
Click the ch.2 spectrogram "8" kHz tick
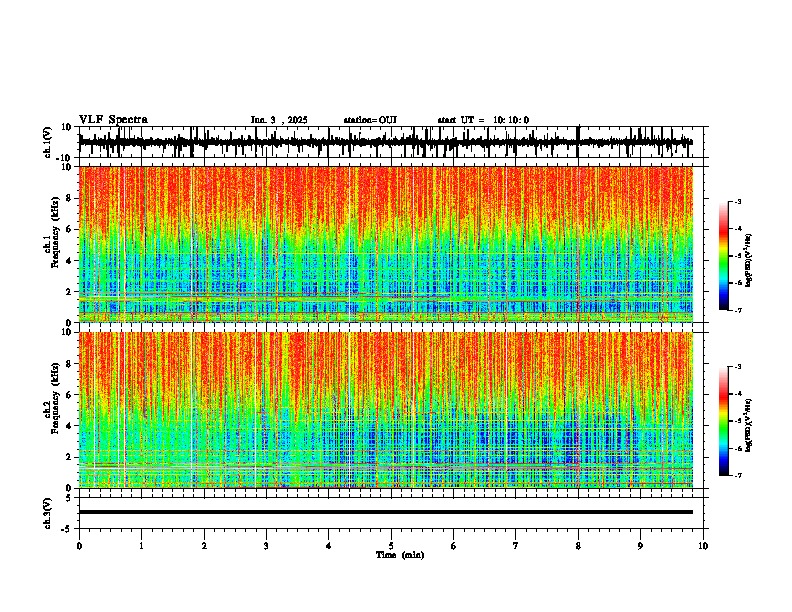coord(69,364)
